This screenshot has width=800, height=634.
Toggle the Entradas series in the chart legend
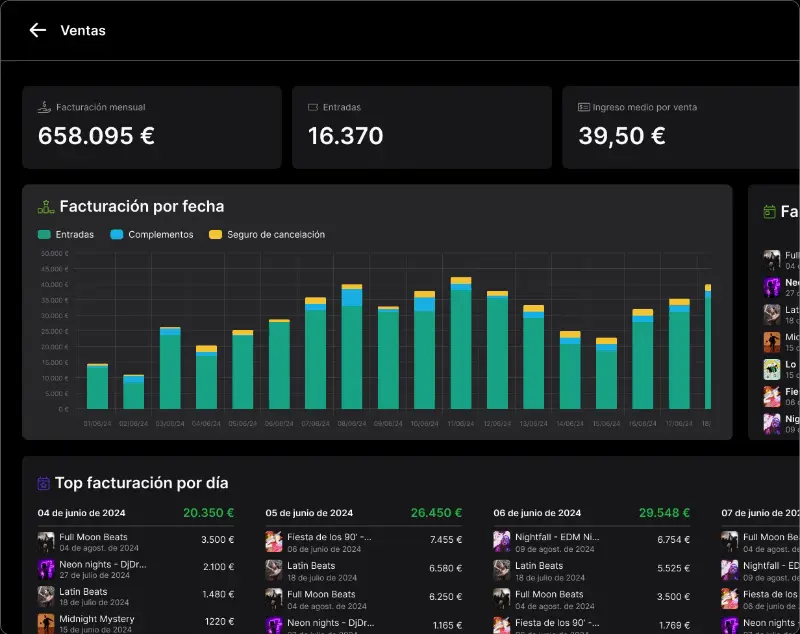click(x=75, y=235)
